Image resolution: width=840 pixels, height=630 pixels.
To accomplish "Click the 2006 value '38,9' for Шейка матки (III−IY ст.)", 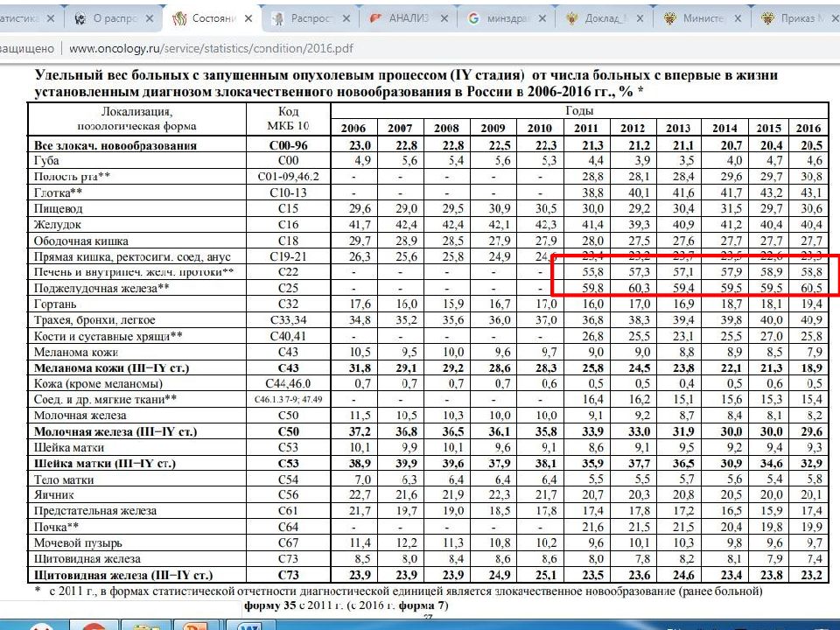I will pyautogui.click(x=360, y=464).
